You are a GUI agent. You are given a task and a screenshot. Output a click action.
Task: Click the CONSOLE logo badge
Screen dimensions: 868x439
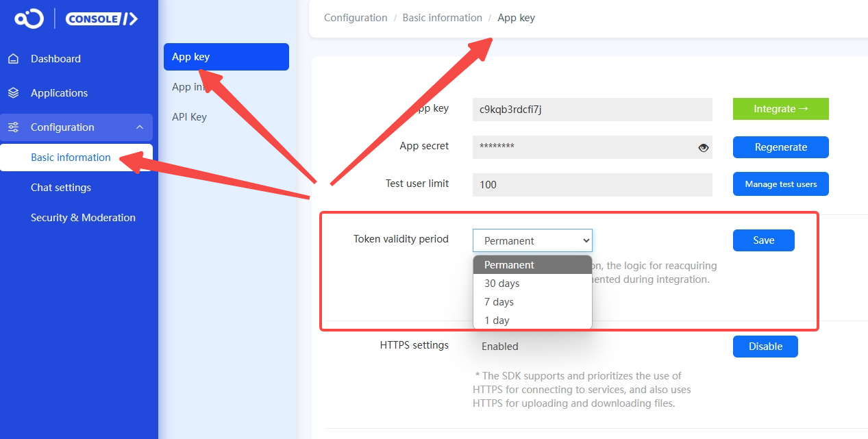[102, 18]
